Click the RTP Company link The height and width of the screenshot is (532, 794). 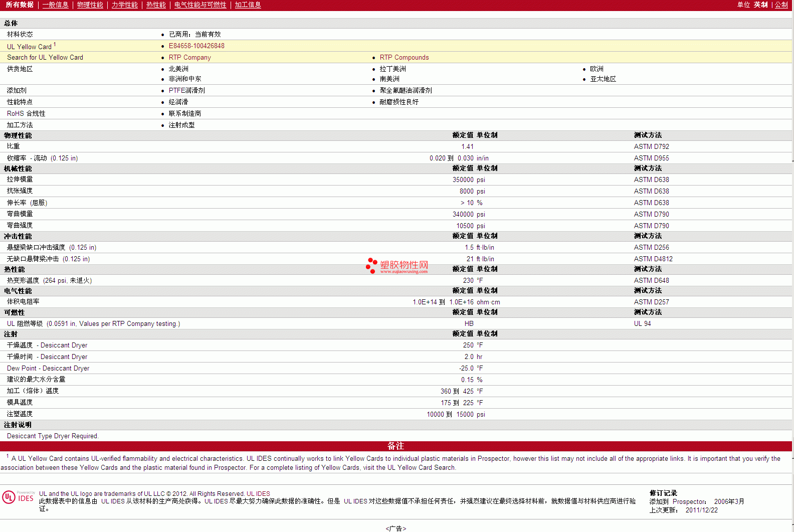(189, 58)
